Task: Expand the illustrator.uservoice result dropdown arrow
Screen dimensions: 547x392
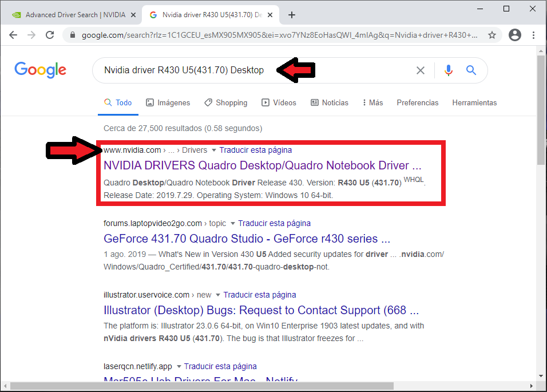Action: [217, 295]
